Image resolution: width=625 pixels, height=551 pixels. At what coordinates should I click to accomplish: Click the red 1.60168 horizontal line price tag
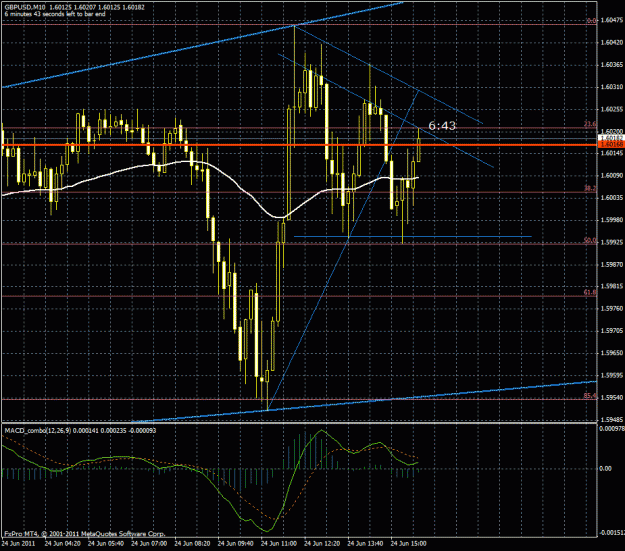[611, 144]
